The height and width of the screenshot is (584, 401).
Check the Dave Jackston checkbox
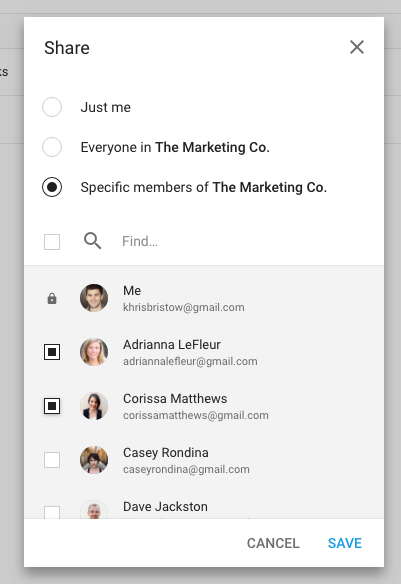(52, 512)
